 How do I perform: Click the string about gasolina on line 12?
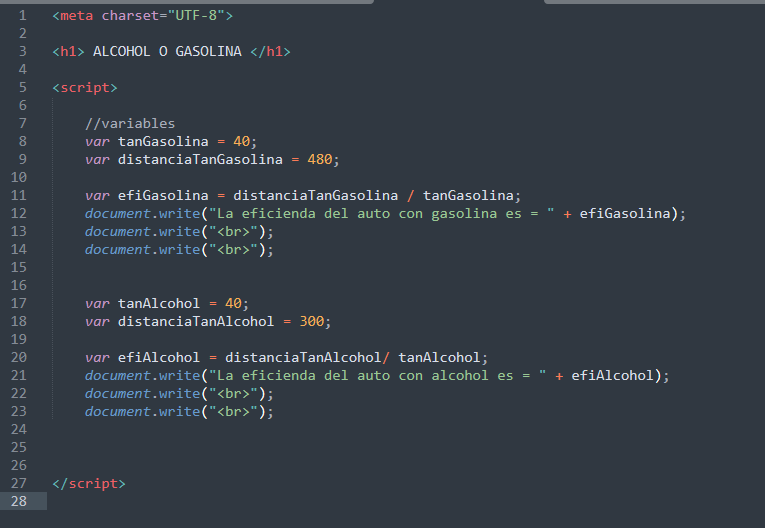click(382, 214)
